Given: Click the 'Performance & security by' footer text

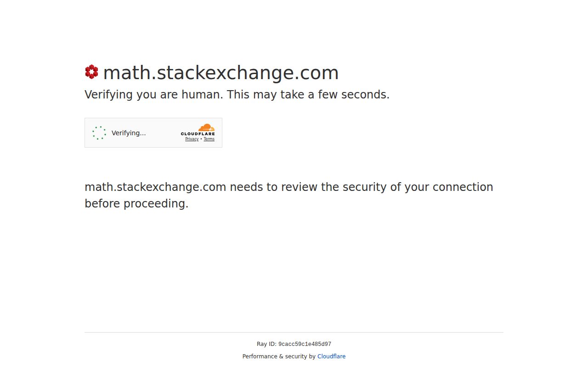Looking at the screenshot, I should tap(279, 356).
